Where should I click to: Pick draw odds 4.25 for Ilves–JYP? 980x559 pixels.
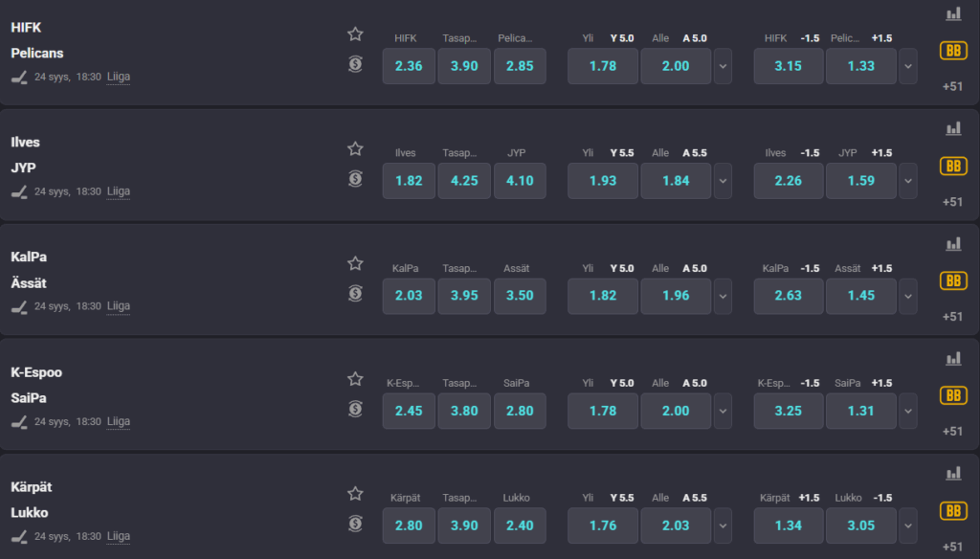click(x=464, y=181)
